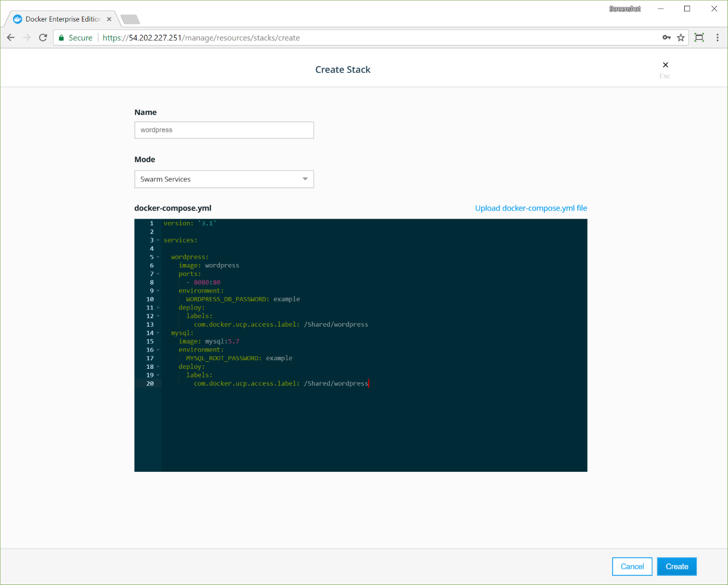Open the Chrome three-dot menu
This screenshot has width=728, height=585.
pyautogui.click(x=717, y=38)
